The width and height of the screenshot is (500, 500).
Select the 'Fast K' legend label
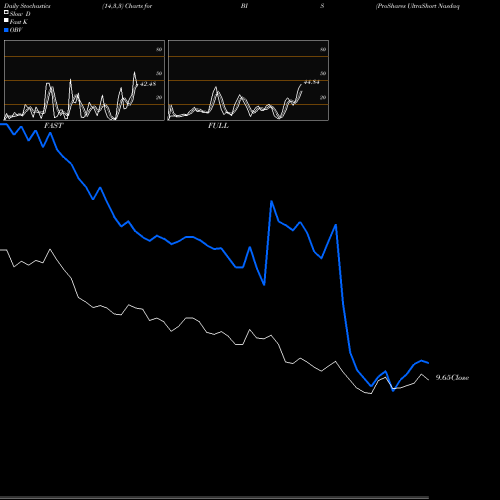(18, 22)
